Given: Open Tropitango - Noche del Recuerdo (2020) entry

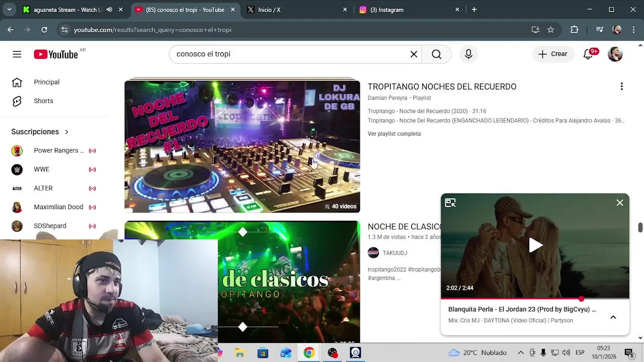Looking at the screenshot, I should click(427, 111).
